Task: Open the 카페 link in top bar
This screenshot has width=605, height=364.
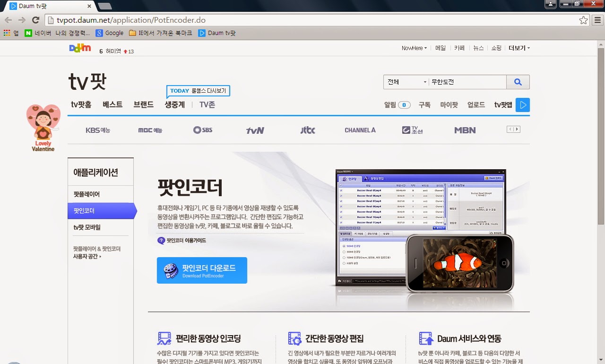Action: click(459, 48)
